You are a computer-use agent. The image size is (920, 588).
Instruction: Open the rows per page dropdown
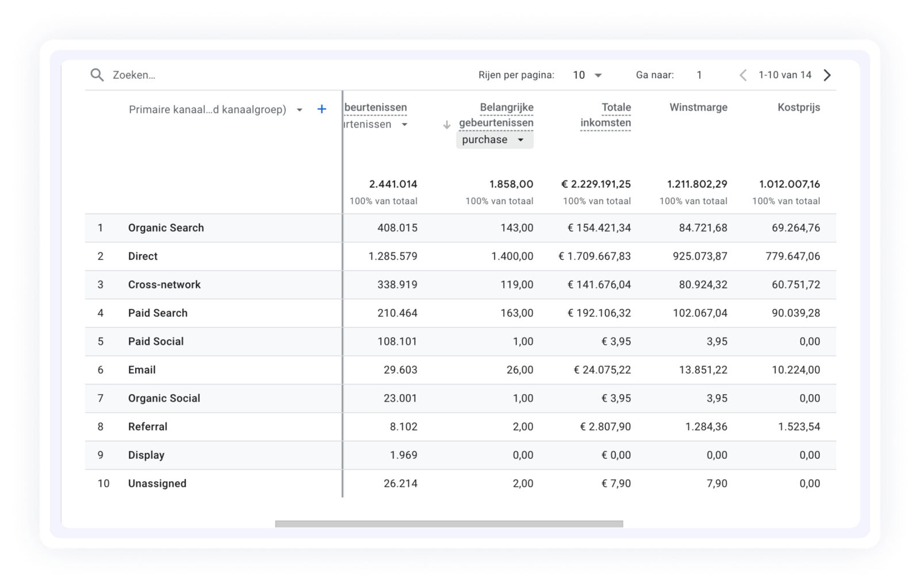coord(588,75)
